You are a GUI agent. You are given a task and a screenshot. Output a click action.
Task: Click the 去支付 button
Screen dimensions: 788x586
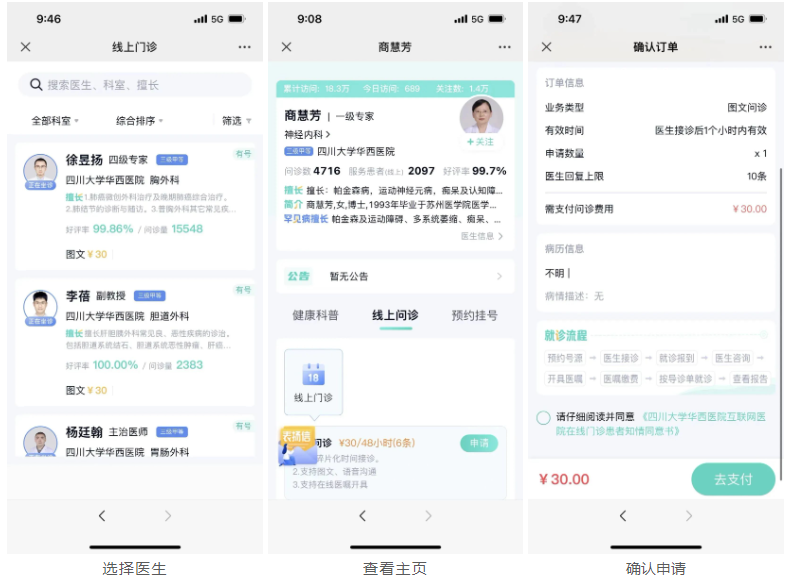[x=733, y=479]
